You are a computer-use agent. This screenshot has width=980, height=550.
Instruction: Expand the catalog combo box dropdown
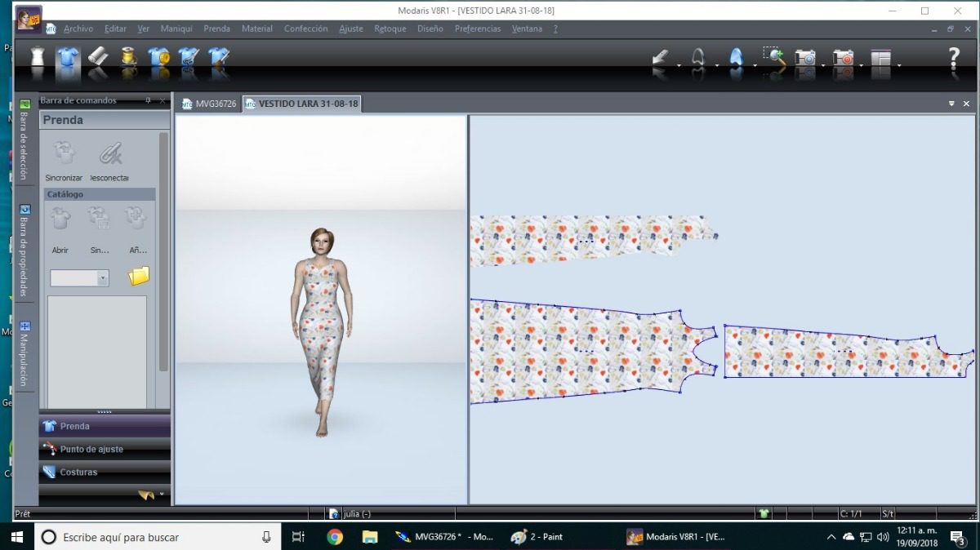(x=103, y=278)
